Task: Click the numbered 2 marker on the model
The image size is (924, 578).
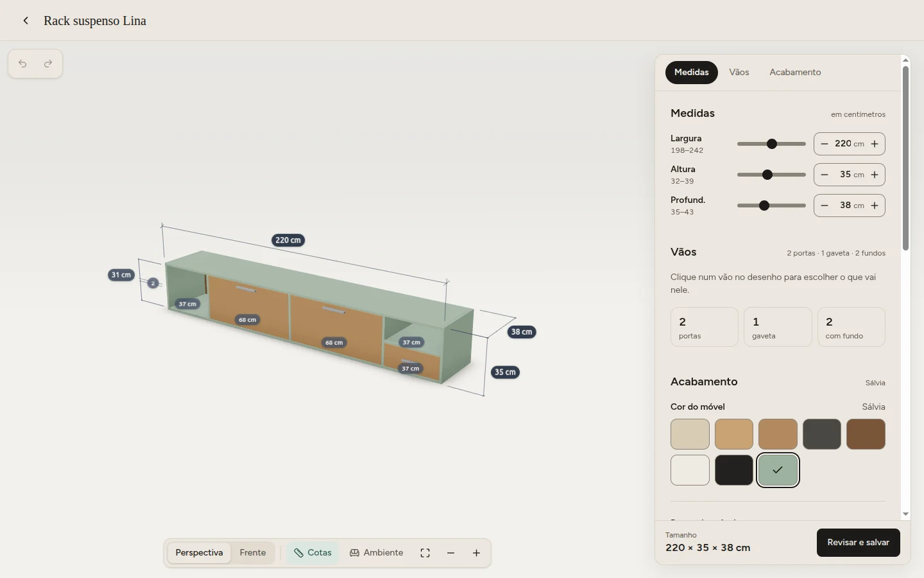Action: pyautogui.click(x=153, y=283)
